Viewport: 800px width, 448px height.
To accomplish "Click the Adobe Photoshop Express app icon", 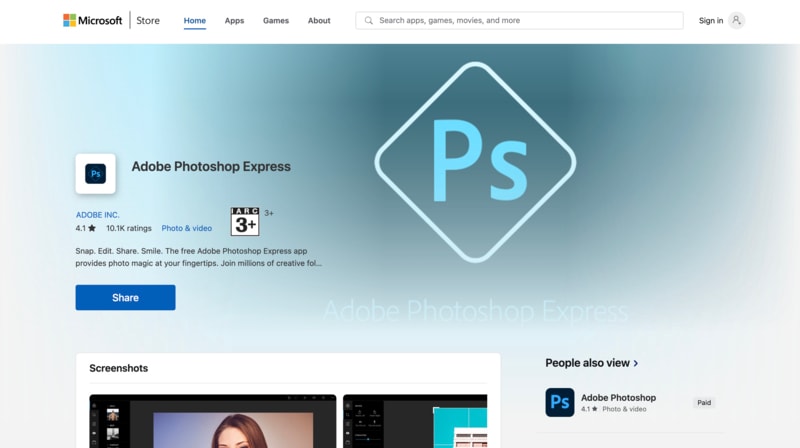I will [95, 173].
